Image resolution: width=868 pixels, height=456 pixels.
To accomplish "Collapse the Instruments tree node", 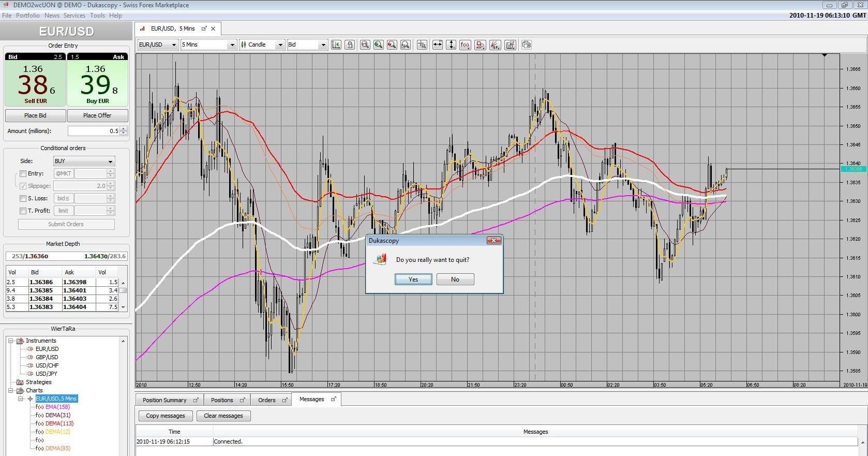I will tap(10, 341).
